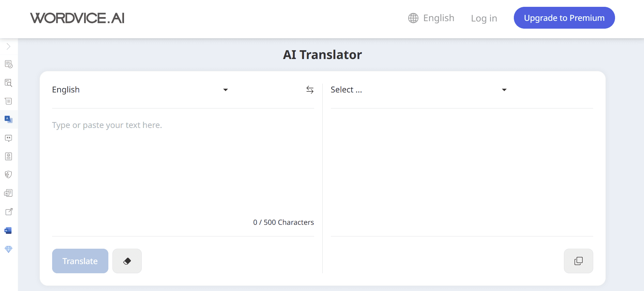Clear text with the eraser button
Image resolution: width=644 pixels, height=291 pixels.
click(127, 261)
